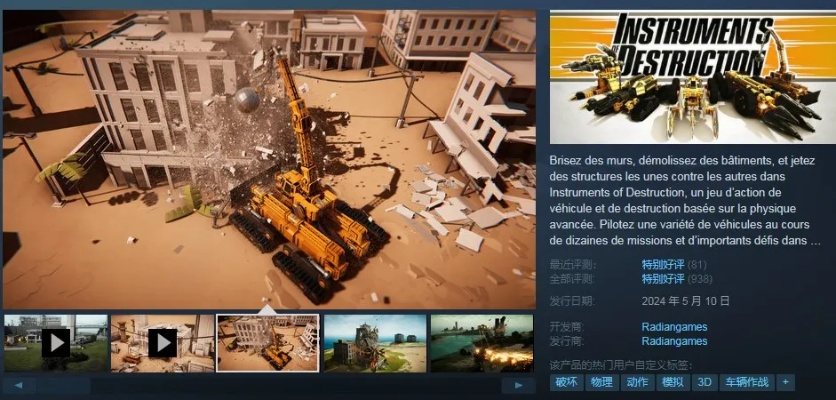
Task: Open the Radiangames publisher link
Action: tap(675, 341)
